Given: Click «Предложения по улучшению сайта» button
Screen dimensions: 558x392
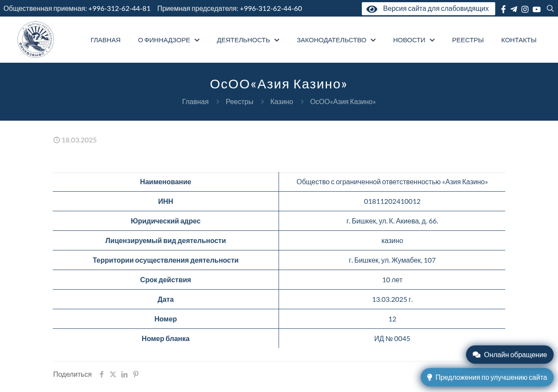Looking at the screenshot, I should 487,377.
